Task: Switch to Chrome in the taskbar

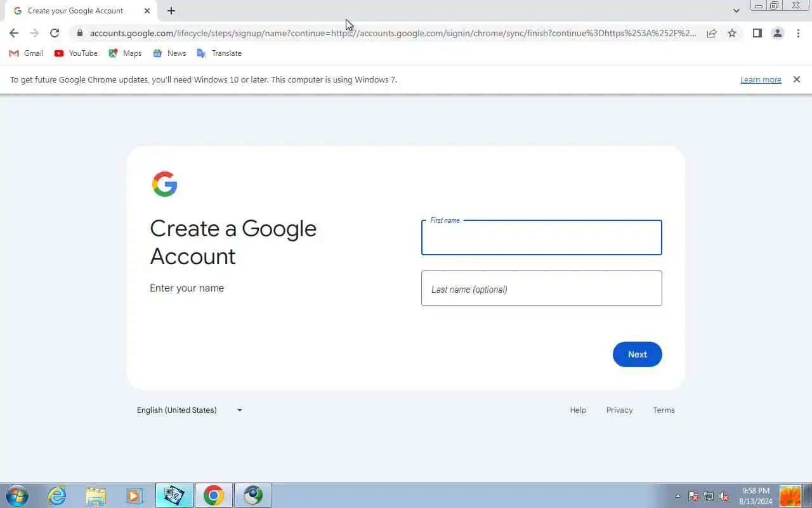Action: coord(214,495)
